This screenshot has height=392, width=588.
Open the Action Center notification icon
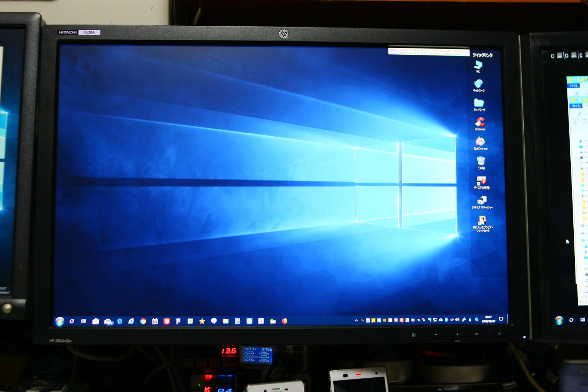(x=501, y=319)
